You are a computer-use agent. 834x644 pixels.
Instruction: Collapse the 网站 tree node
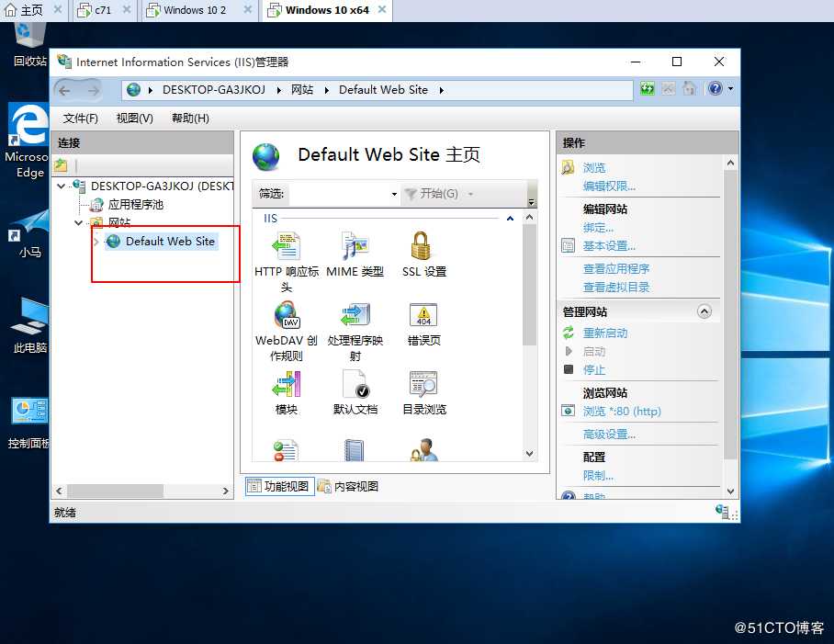click(x=78, y=222)
